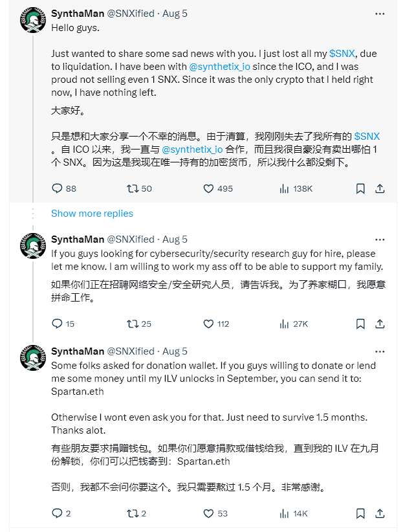Click the Show more replies link
This screenshot has width=403, height=532.
(92, 213)
